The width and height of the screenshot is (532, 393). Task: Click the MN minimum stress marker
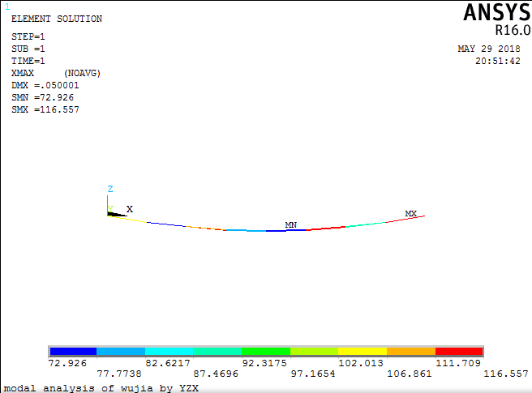[290, 224]
